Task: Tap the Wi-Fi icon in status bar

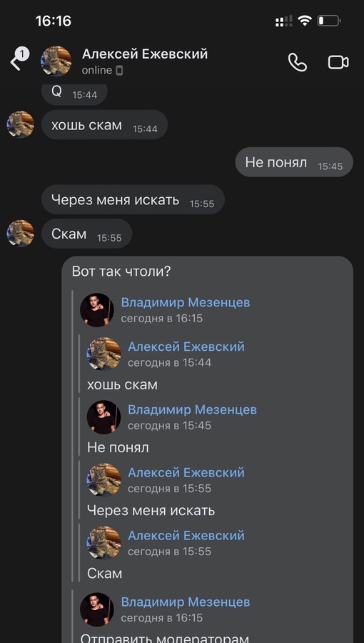Action: (305, 21)
